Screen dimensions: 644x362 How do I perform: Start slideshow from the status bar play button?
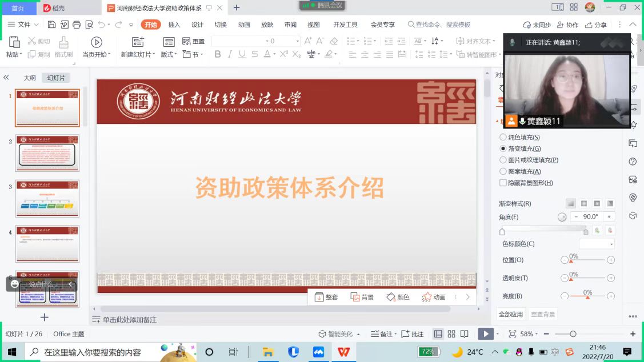click(486, 334)
